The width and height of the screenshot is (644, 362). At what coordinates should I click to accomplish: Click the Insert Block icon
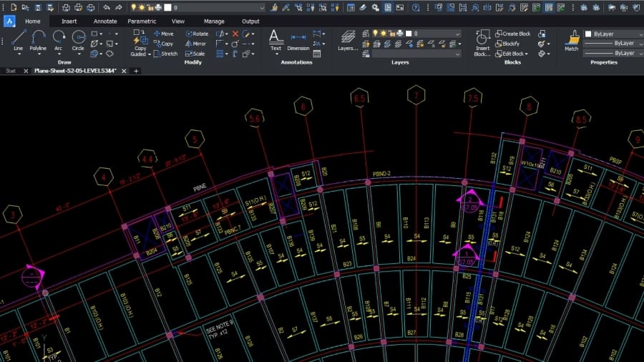coord(482,37)
